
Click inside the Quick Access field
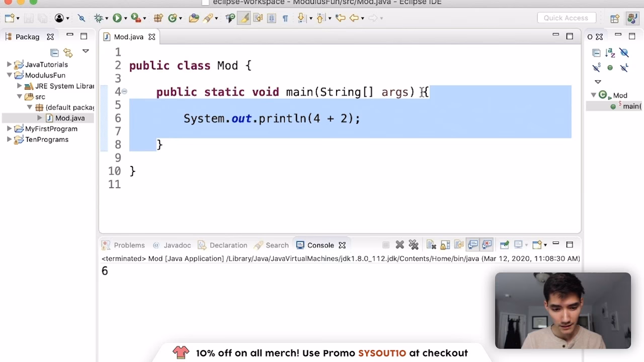click(x=567, y=18)
